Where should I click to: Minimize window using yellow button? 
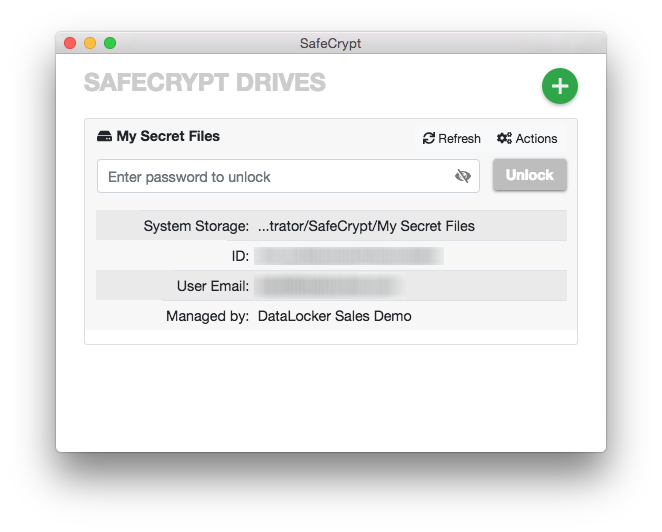click(x=90, y=43)
